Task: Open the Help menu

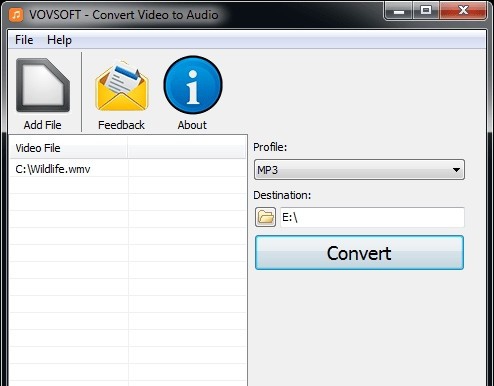Action: 59,40
